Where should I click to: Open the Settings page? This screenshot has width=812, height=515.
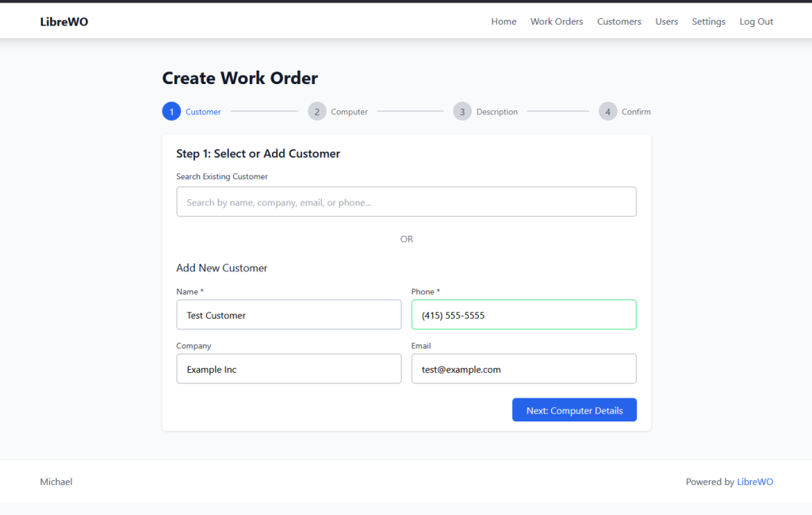pos(708,21)
